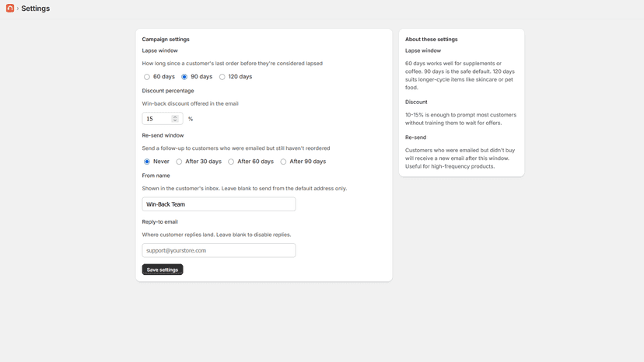Click the Reply-to email label

coord(159,222)
